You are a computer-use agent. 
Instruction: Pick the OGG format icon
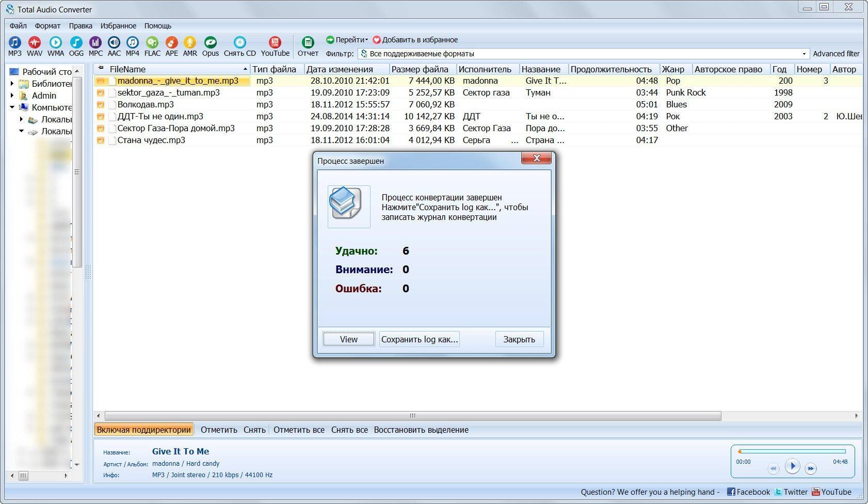76,46
